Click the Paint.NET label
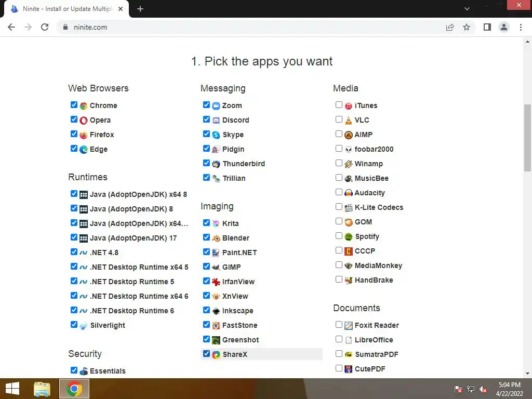Viewport: 532px width, 399px height. pyautogui.click(x=240, y=253)
